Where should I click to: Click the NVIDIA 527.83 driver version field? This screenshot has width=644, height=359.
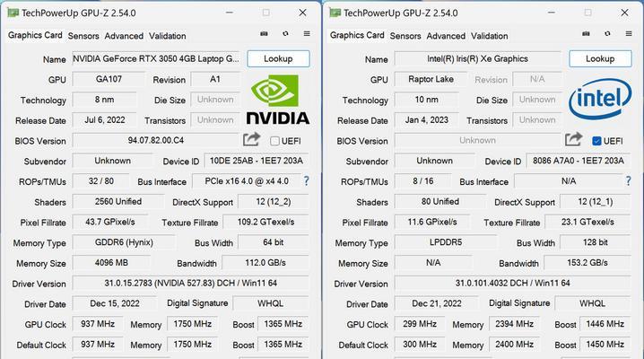pyautogui.click(x=190, y=283)
